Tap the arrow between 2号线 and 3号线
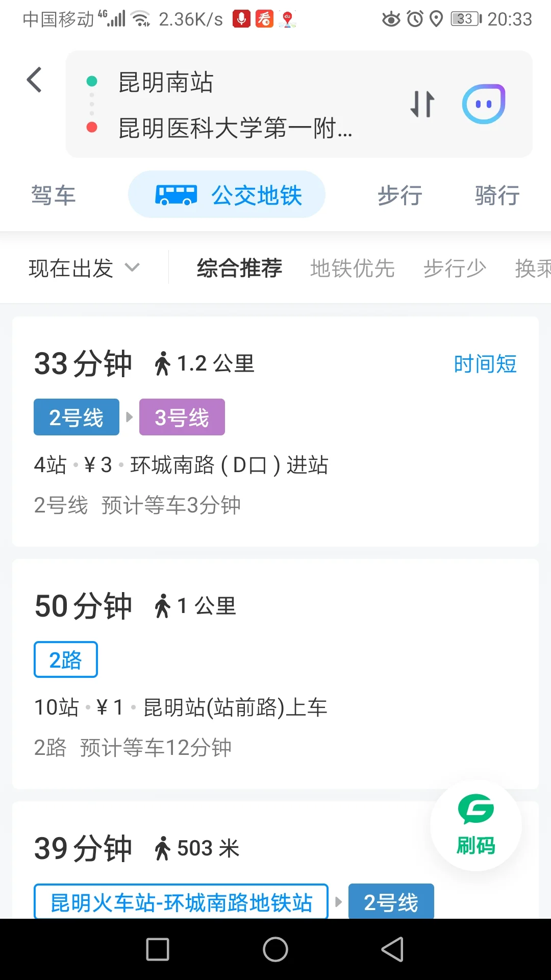Image resolution: width=551 pixels, height=980 pixels. (128, 416)
